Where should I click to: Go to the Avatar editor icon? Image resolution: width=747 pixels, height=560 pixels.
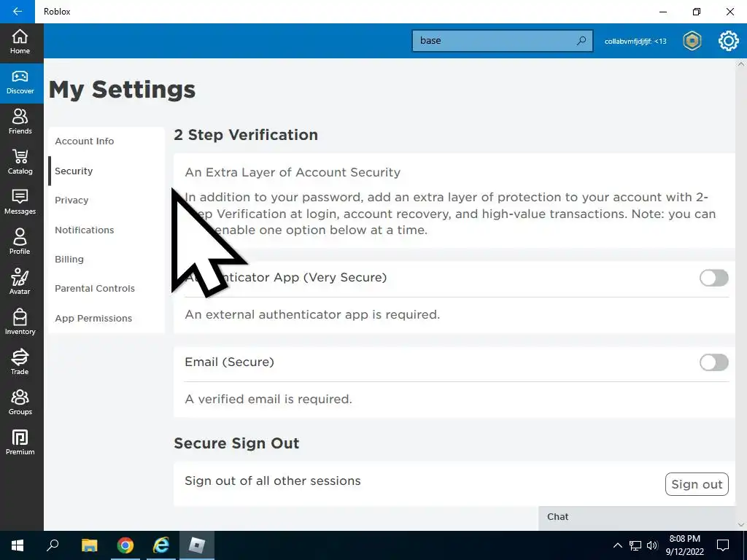tap(20, 281)
